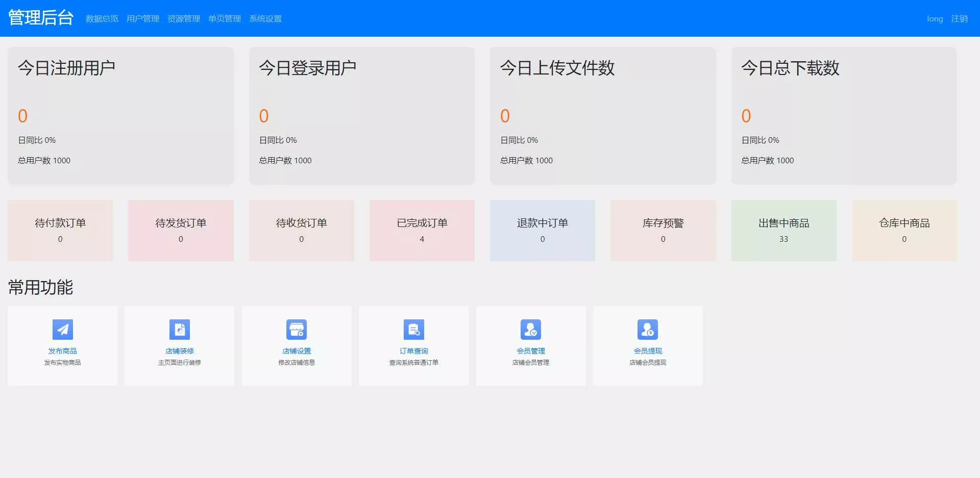Click the 会员提现 user icon
The width and height of the screenshot is (980, 478).
(x=648, y=330)
